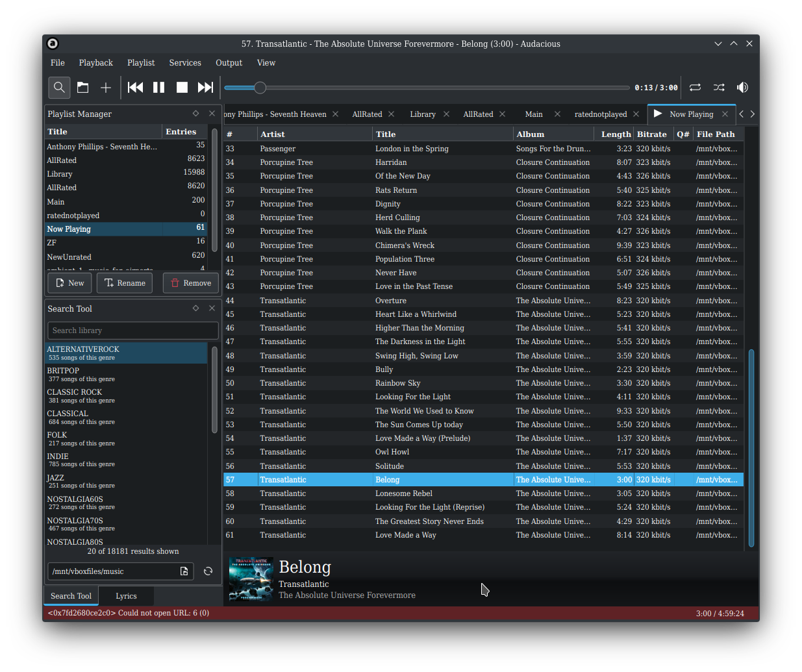
Task: Sort by the Bitrate column header
Action: click(x=653, y=134)
